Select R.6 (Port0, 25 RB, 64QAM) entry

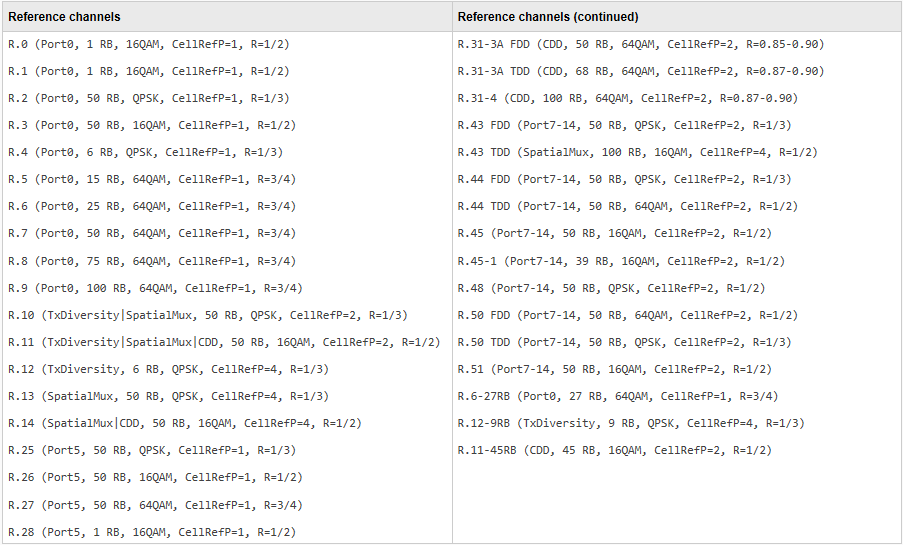pyautogui.click(x=151, y=206)
